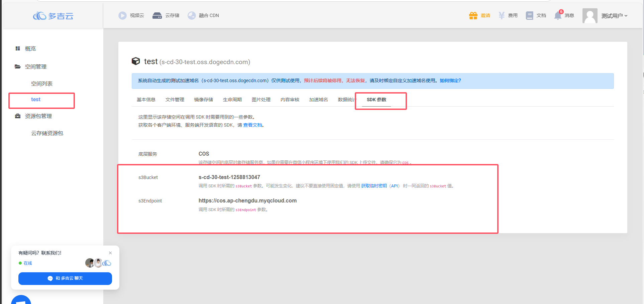Switch to 数据统计 tab
The width and height of the screenshot is (644, 304).
(347, 100)
